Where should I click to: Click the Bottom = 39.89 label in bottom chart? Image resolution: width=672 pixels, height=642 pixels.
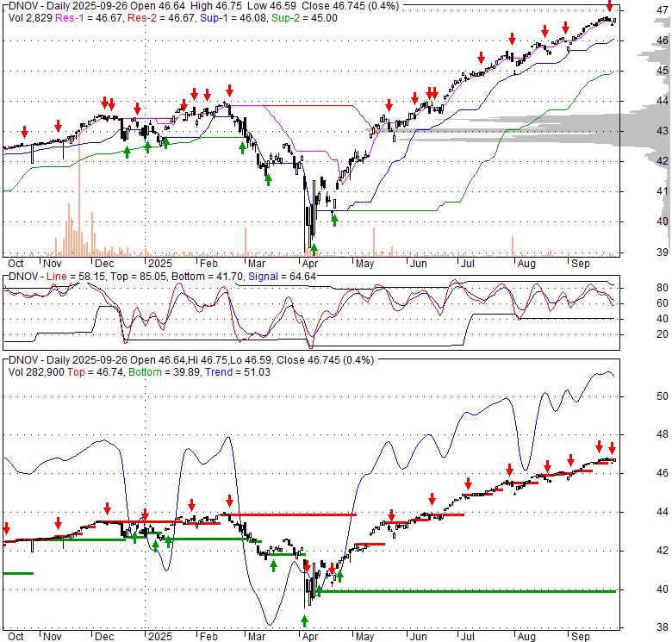[x=165, y=372]
